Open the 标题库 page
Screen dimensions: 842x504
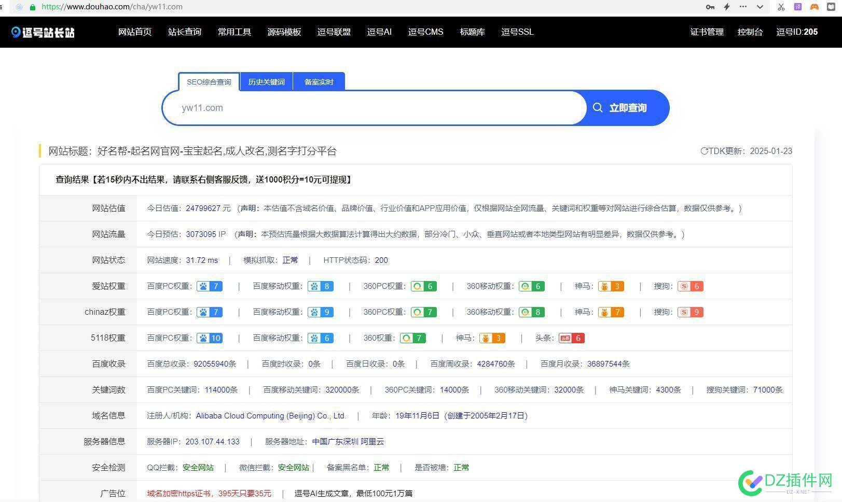[x=473, y=32]
